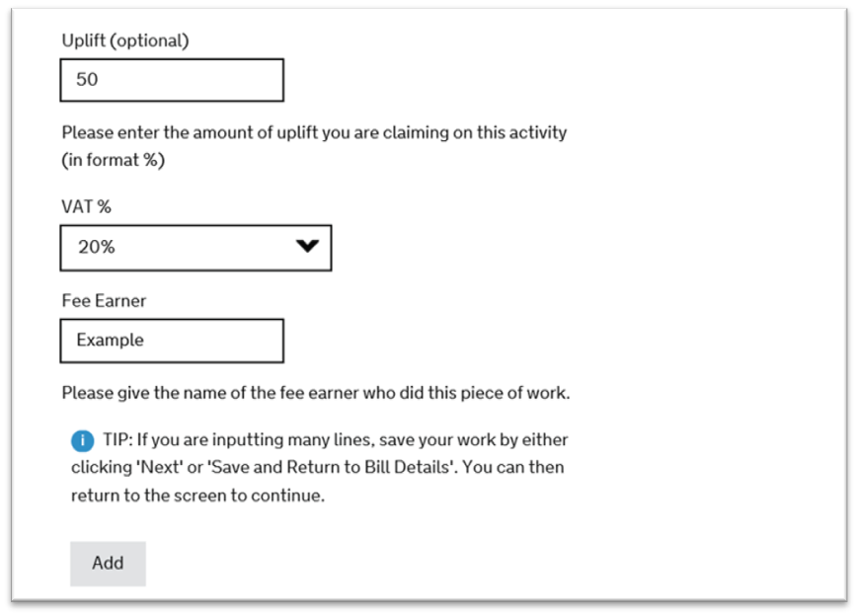The width and height of the screenshot is (858, 616).
Task: Click the 'Uplift (optional)' field label
Action: (124, 40)
